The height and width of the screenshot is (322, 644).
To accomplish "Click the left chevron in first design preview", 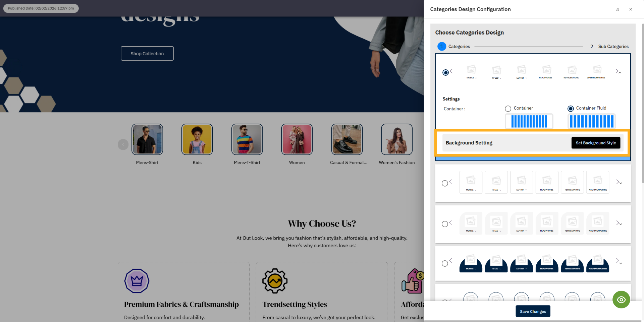I will click(451, 71).
